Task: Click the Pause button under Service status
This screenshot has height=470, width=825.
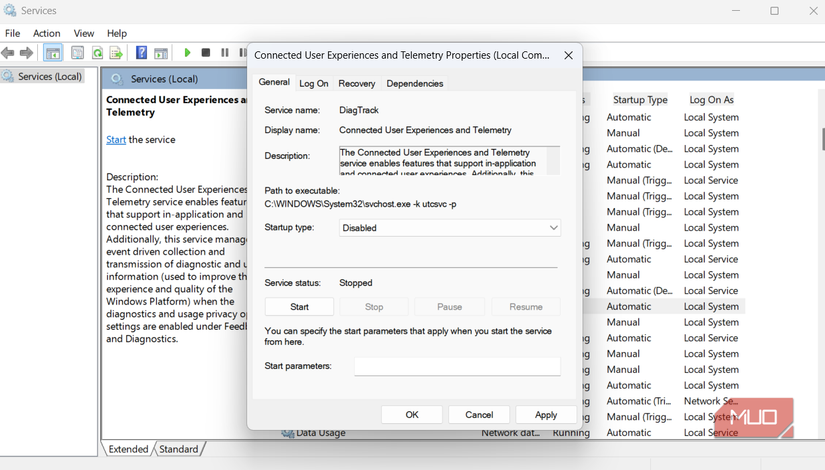Action: click(449, 307)
